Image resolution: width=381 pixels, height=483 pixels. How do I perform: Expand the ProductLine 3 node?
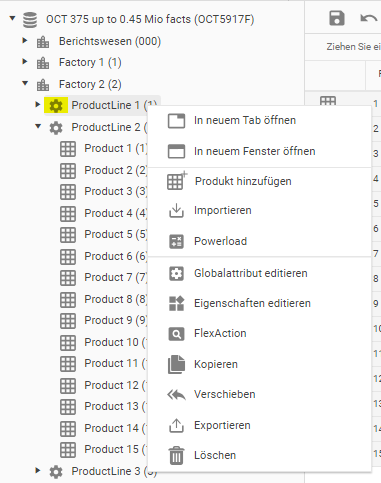tap(38, 470)
